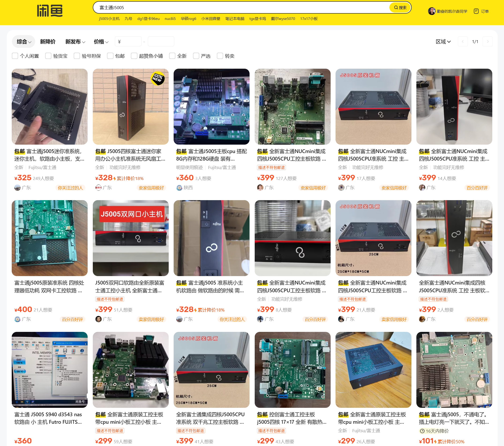The height and width of the screenshot is (446, 504).
Task: Click the 包邮 badge on 富士通J5005主板cpu title
Action: 181,151
